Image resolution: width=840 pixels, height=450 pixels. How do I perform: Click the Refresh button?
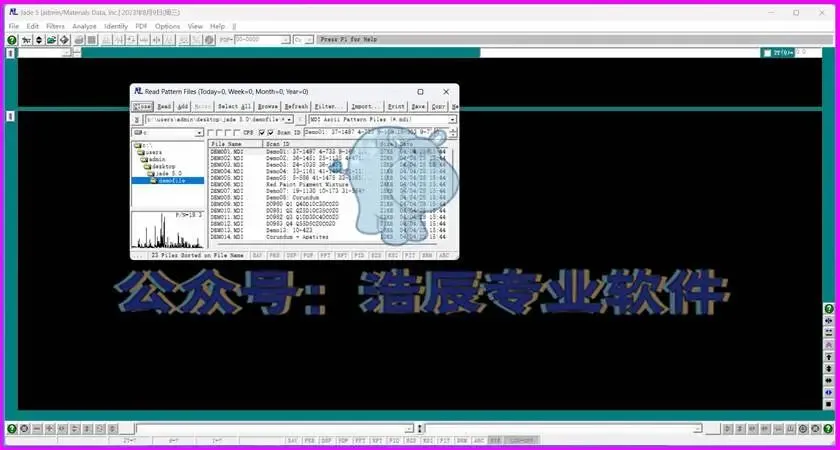pos(296,107)
